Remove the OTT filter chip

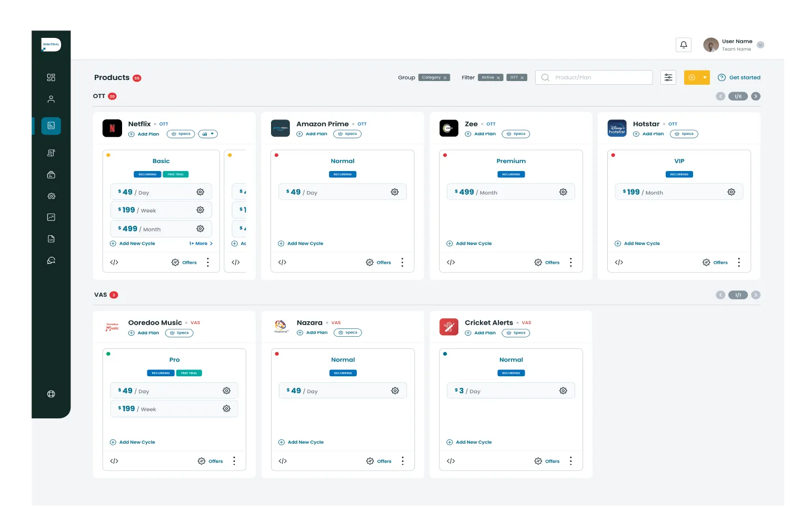coord(522,78)
